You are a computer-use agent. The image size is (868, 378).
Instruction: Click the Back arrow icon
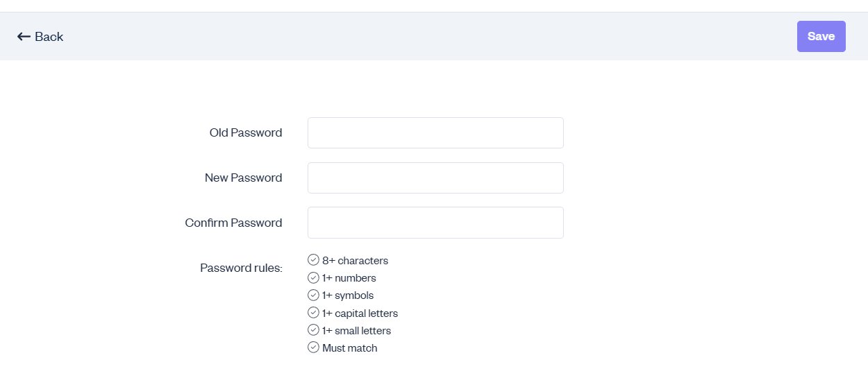click(x=24, y=37)
